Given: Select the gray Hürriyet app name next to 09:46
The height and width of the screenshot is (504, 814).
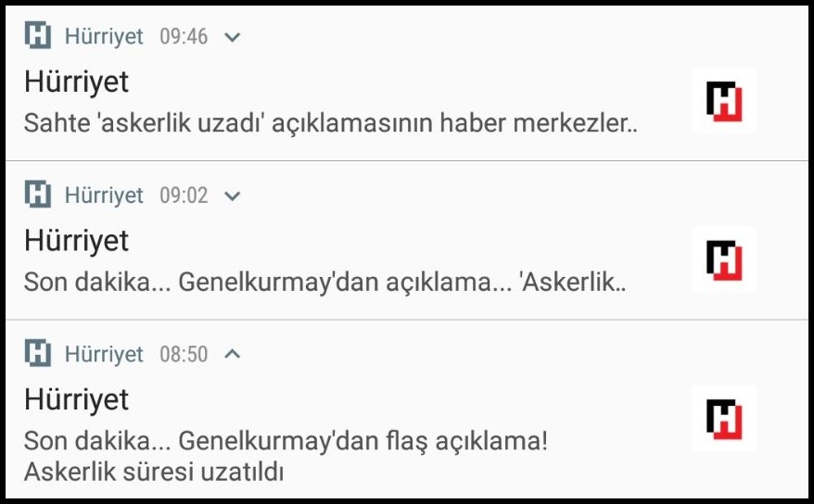Looking at the screenshot, I should pyautogui.click(x=104, y=37).
